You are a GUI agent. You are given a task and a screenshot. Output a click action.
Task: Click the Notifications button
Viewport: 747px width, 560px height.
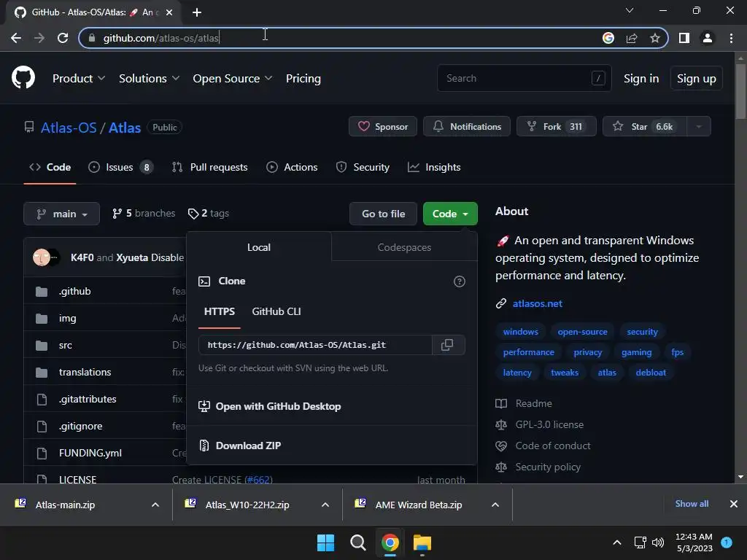tap(467, 127)
